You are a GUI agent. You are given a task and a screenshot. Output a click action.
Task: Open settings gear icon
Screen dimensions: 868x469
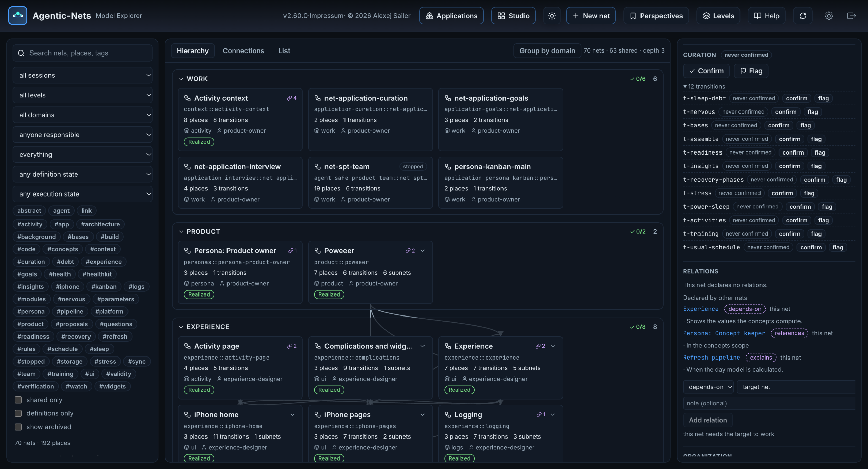[x=829, y=16]
